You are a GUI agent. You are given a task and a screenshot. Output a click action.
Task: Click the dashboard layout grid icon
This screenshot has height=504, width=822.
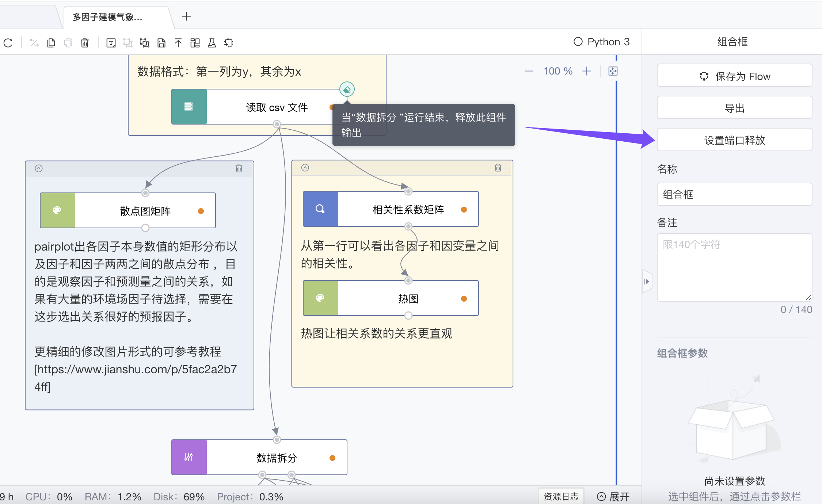[195, 43]
